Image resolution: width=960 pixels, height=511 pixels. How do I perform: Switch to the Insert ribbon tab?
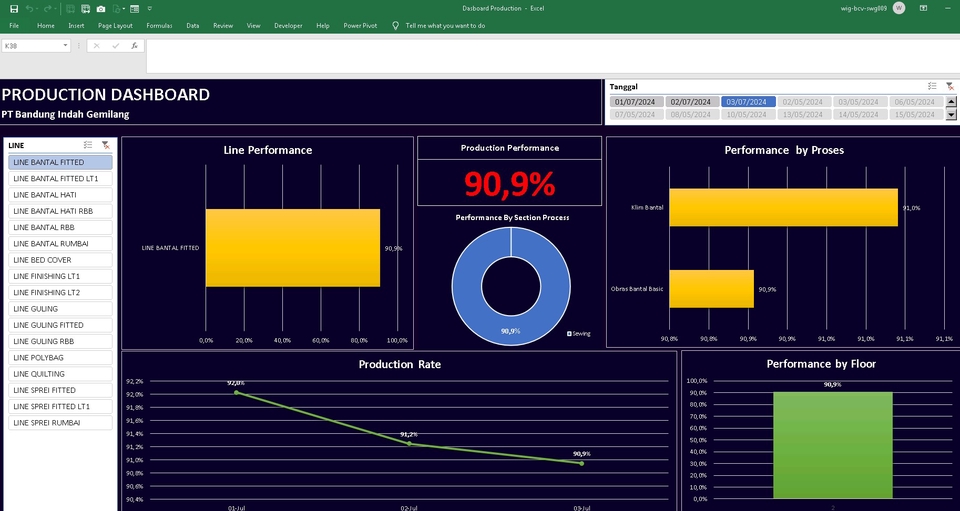tap(77, 26)
